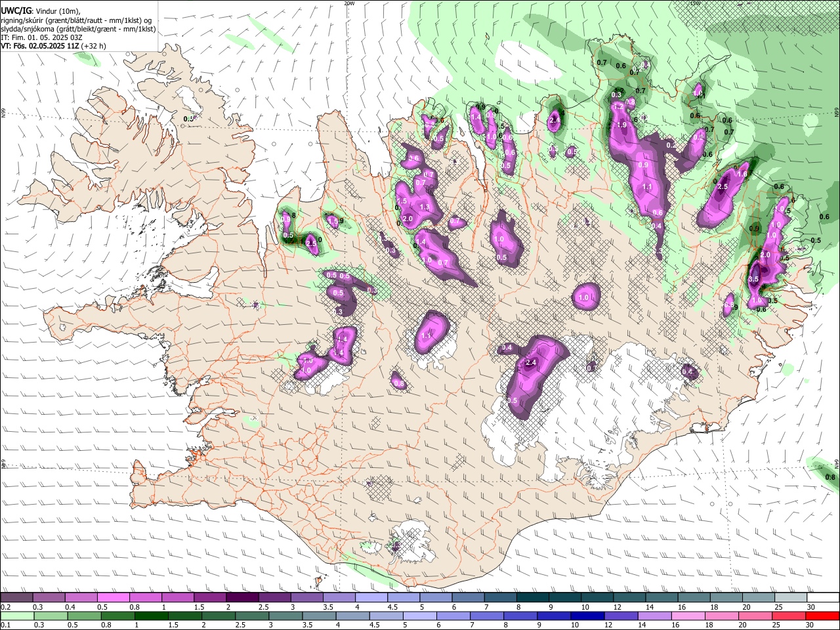Click the 'slydda/snjókoma' legend description line
840x630 pixels.
click(x=78, y=29)
